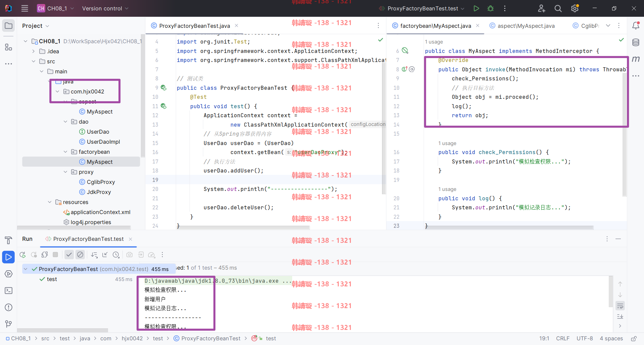The image size is (644, 345).
Task: Open the Notifications bell
Action: tap(636, 25)
